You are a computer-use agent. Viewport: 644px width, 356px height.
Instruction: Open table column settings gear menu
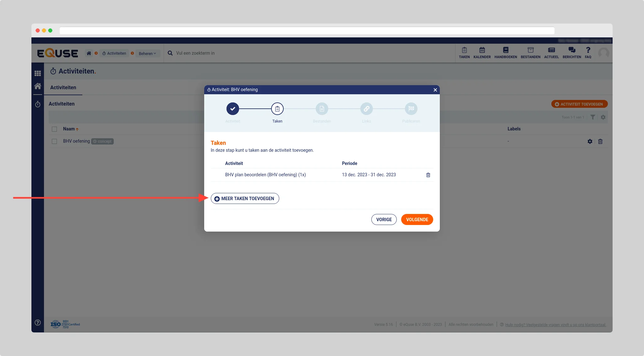[603, 117]
